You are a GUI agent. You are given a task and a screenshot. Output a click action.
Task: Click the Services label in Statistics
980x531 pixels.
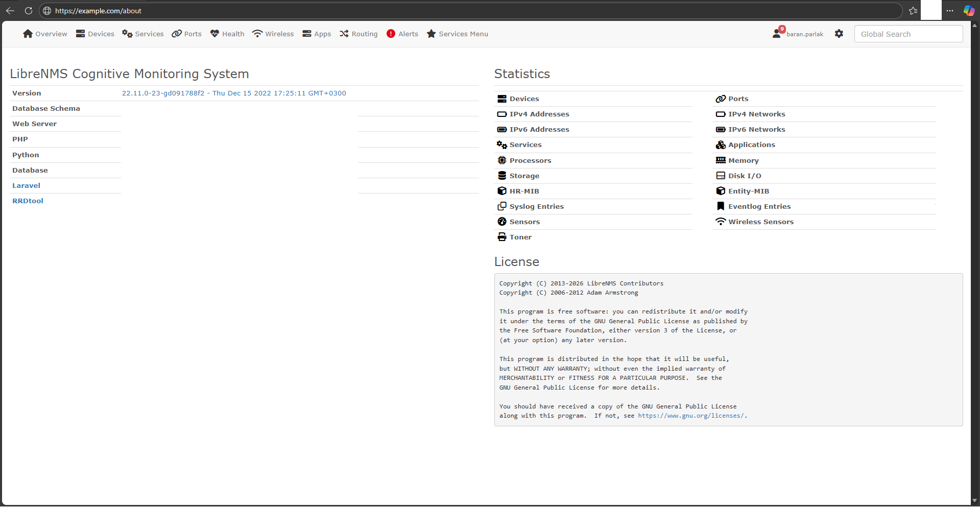click(x=525, y=145)
